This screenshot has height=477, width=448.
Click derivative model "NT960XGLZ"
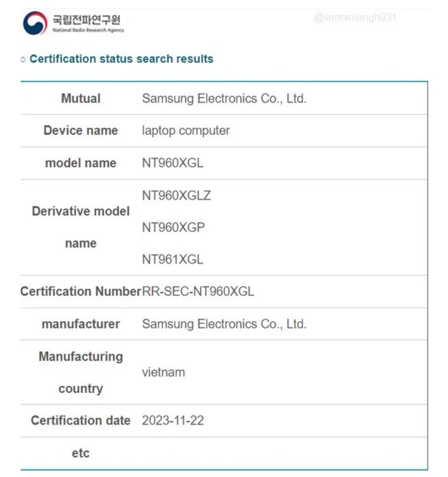pyautogui.click(x=176, y=195)
